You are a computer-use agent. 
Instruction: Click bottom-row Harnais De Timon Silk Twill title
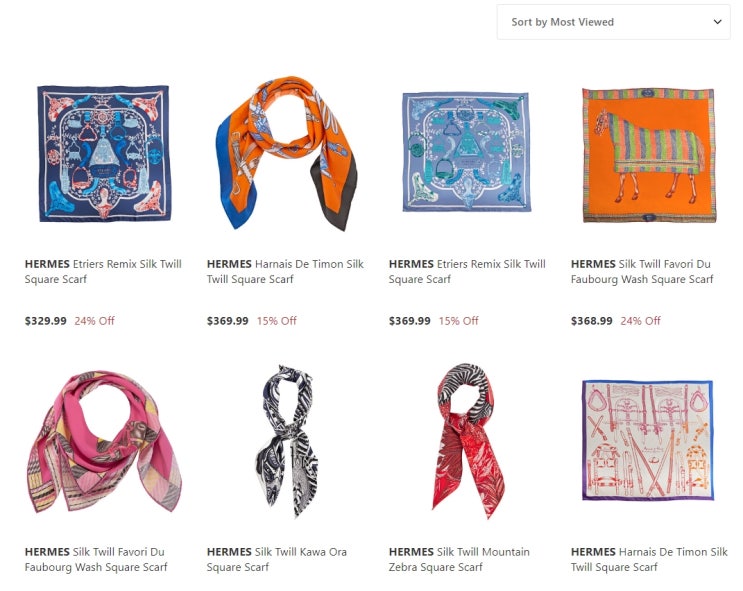(x=649, y=559)
